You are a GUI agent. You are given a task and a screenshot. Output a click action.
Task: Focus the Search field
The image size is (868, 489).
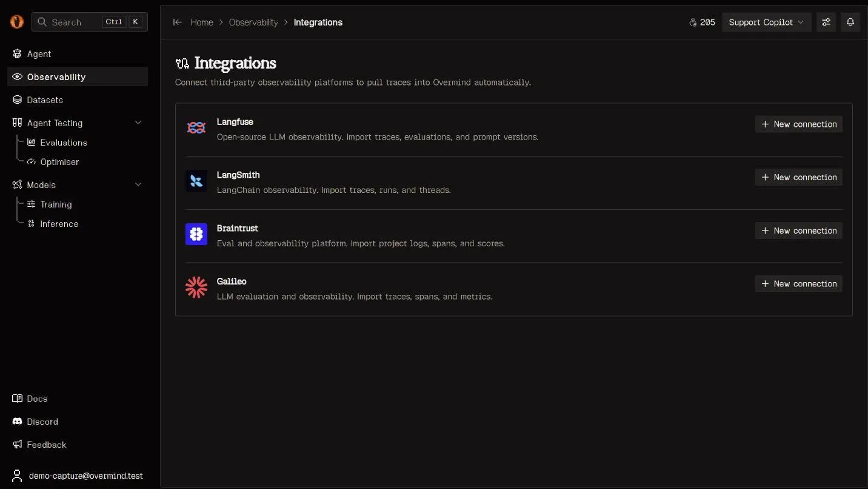(x=90, y=22)
